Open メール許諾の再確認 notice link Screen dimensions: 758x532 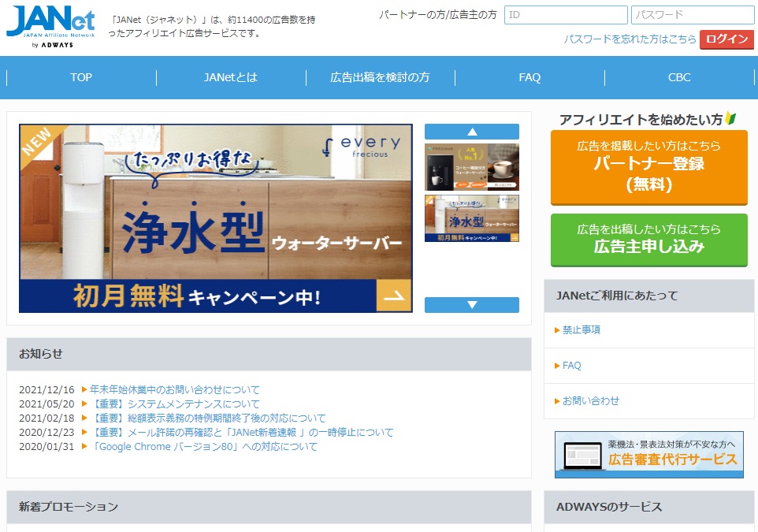[x=242, y=433]
